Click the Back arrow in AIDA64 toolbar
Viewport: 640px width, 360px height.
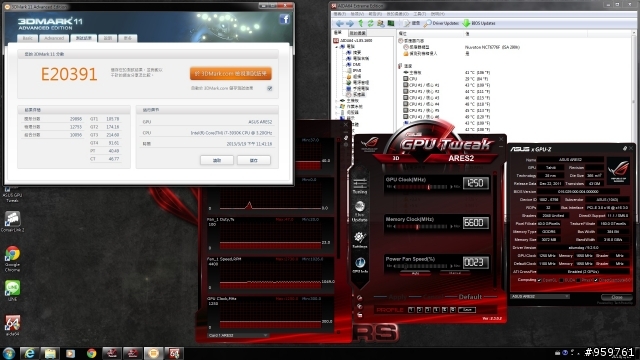point(340,23)
